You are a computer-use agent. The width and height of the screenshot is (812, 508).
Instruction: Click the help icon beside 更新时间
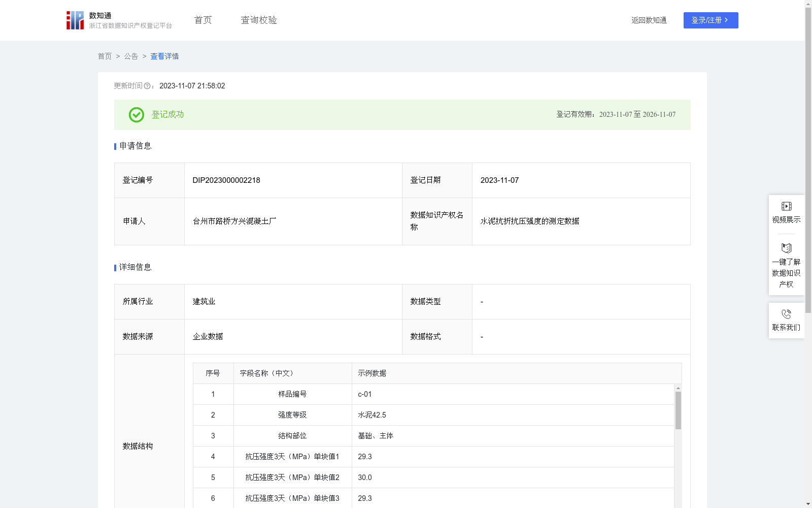[147, 86]
